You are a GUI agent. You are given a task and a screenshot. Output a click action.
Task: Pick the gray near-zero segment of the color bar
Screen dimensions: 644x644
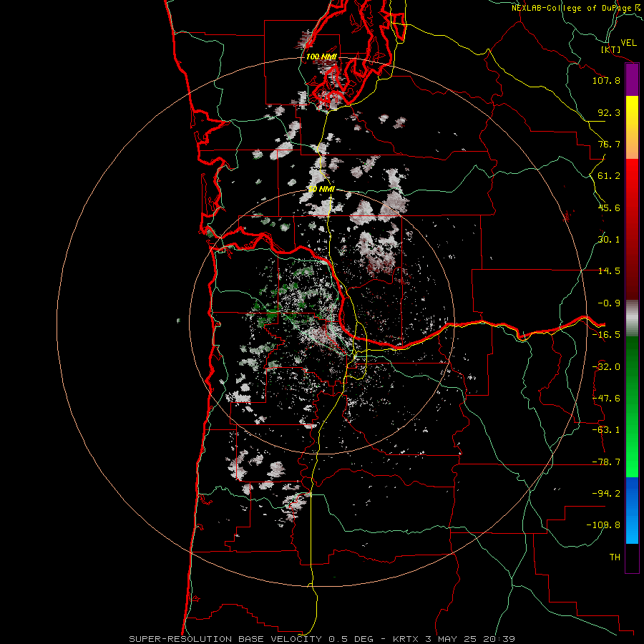(632, 318)
